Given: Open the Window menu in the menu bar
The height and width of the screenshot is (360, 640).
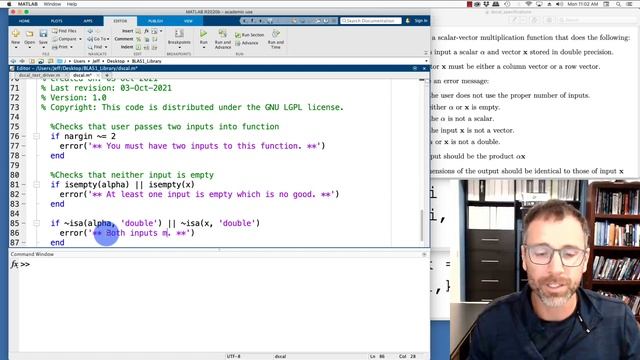Looking at the screenshot, I should point(52,4).
